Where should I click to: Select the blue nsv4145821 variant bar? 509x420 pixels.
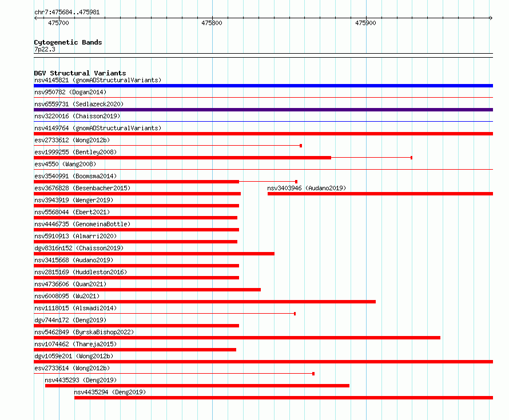[x=263, y=86]
